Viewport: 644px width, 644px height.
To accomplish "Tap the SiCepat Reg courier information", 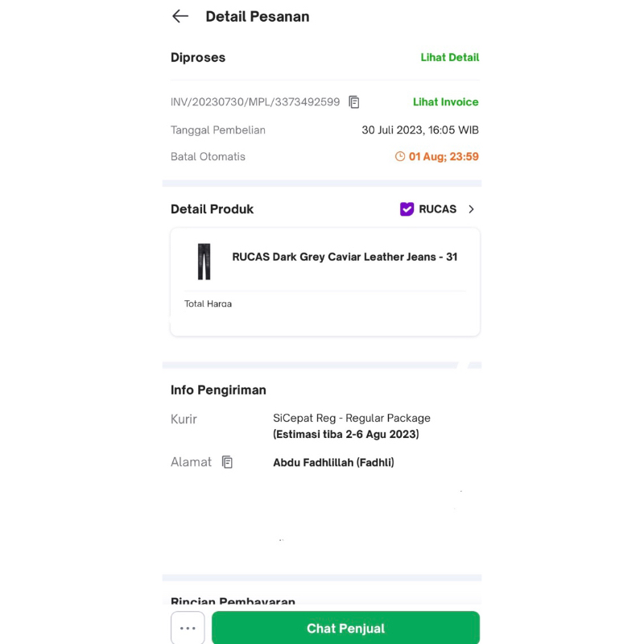I will [x=352, y=419].
